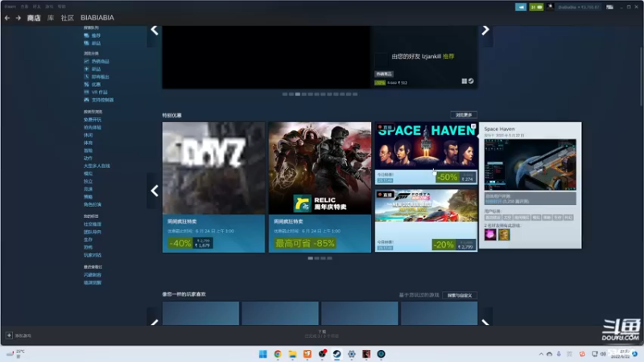Click the yellow friend avatar in Space Haven panel
Screen dimensions: 644x362
[x=504, y=234]
